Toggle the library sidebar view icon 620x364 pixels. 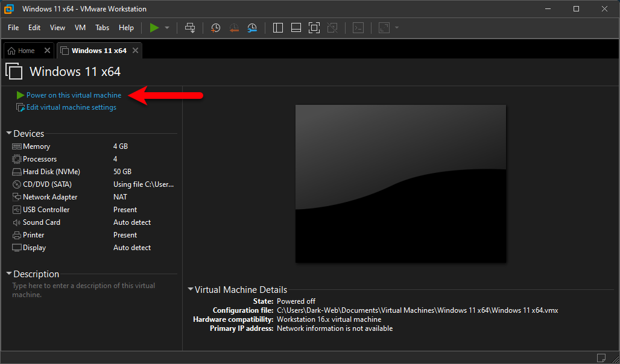pos(278,28)
